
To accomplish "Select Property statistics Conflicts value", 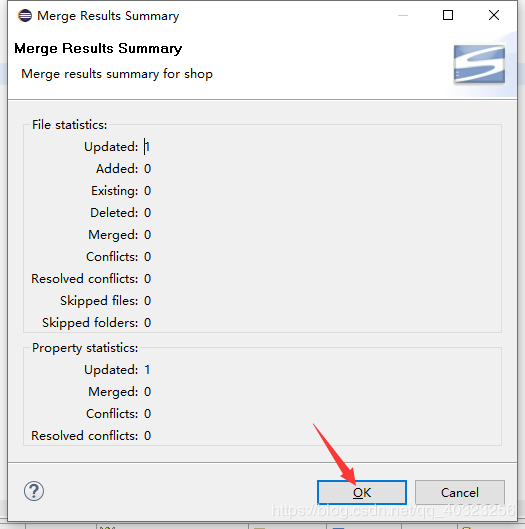I will (147, 414).
